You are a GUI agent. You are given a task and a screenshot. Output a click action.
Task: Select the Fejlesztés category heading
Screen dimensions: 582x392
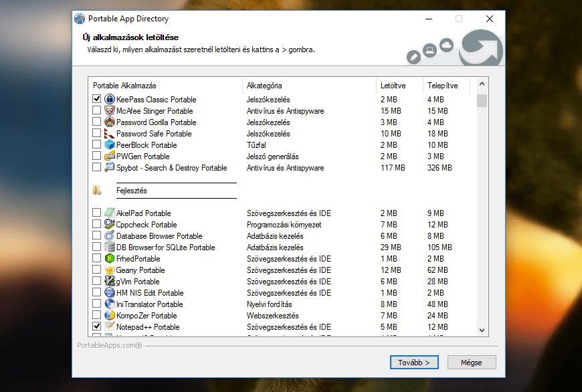click(x=131, y=191)
